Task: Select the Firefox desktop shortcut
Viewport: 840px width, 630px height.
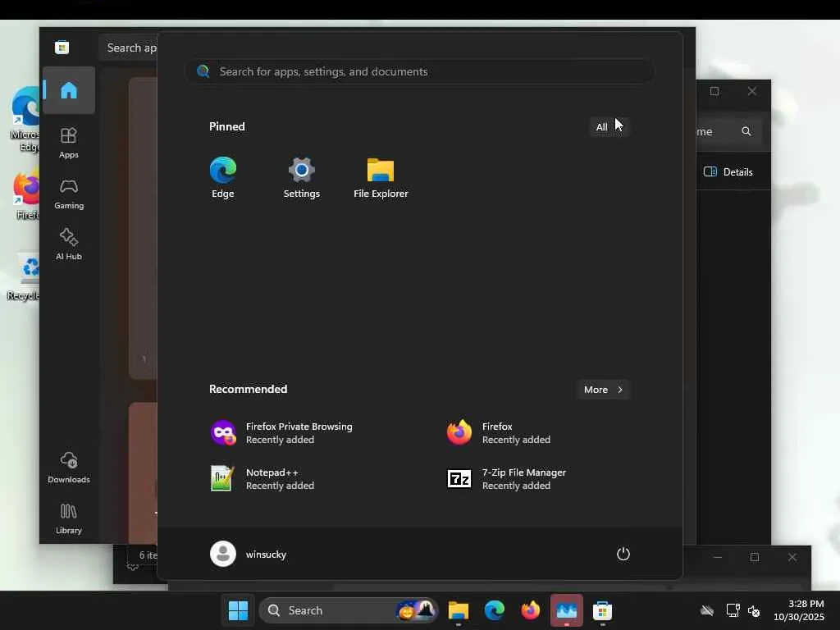Action: [25, 195]
